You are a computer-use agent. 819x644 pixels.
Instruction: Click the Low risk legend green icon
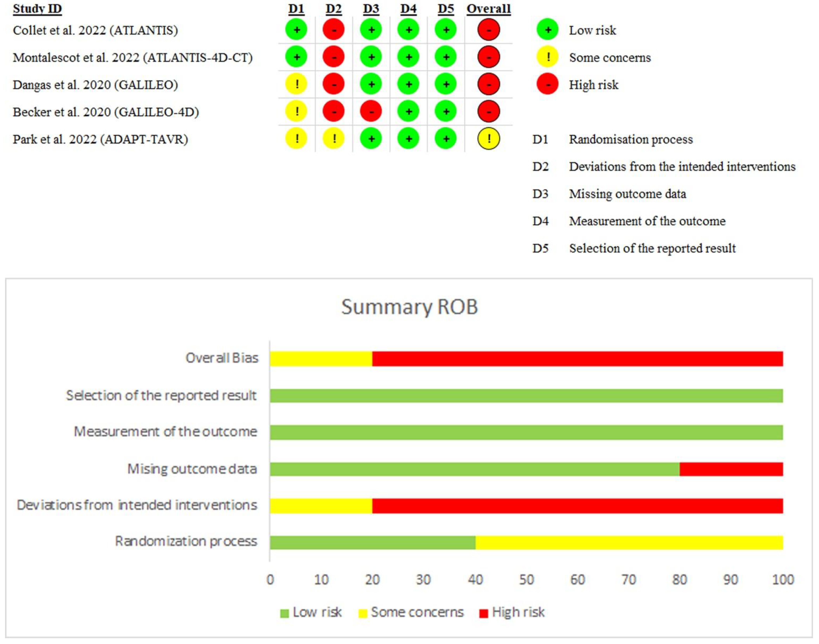click(x=548, y=30)
